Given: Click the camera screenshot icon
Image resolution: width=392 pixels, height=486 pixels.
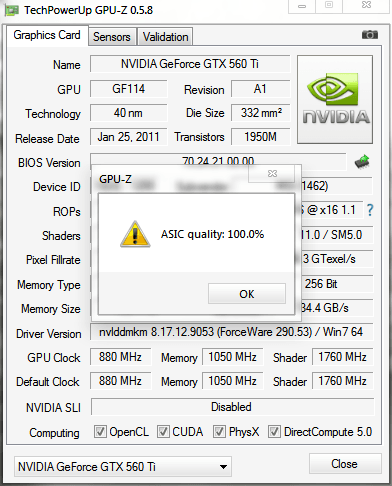Looking at the screenshot, I should point(370,35).
